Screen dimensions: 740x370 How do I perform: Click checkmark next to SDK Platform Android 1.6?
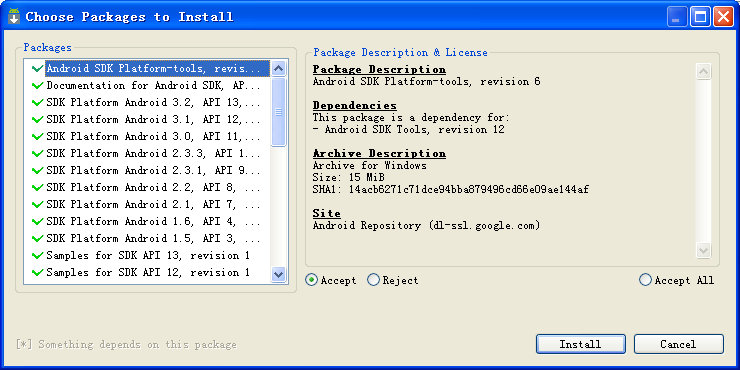click(38, 221)
